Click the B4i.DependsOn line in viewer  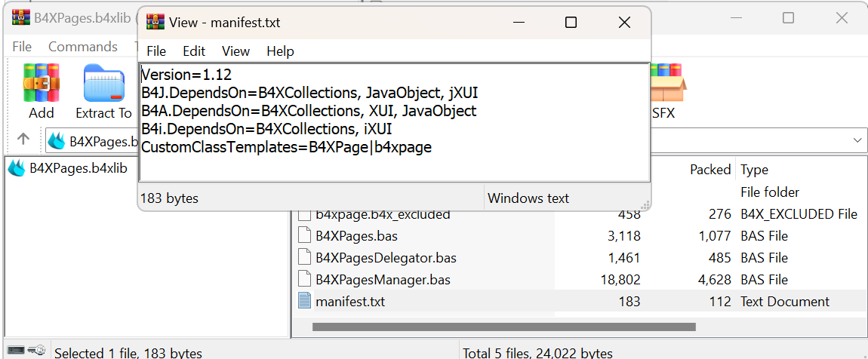tap(266, 129)
